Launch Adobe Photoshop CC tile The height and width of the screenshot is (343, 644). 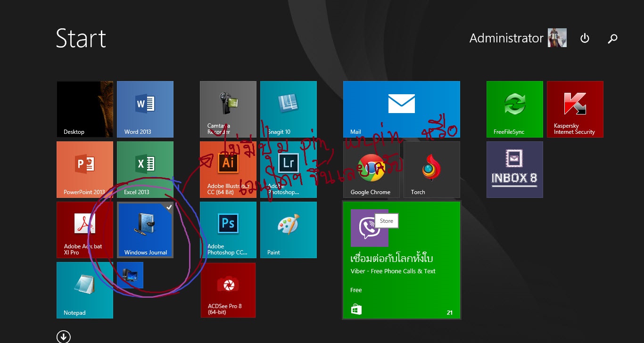pyautogui.click(x=228, y=230)
